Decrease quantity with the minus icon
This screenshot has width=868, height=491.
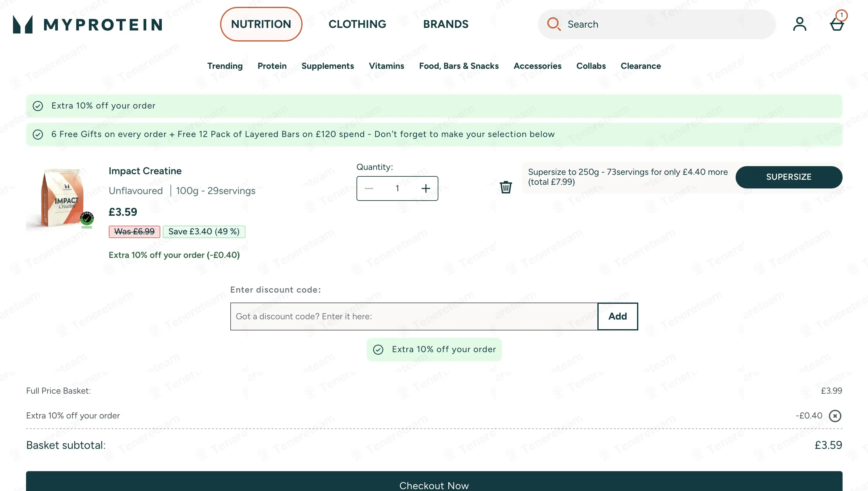point(369,188)
